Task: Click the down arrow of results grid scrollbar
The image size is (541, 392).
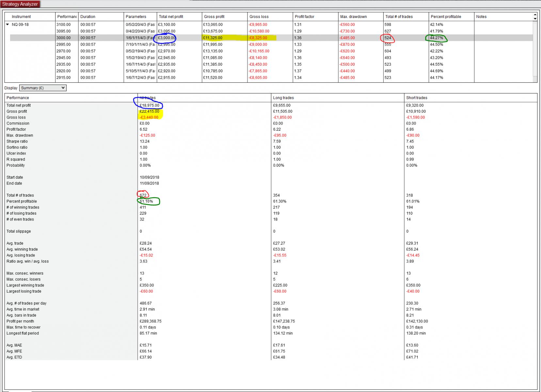Action: coord(535,19)
